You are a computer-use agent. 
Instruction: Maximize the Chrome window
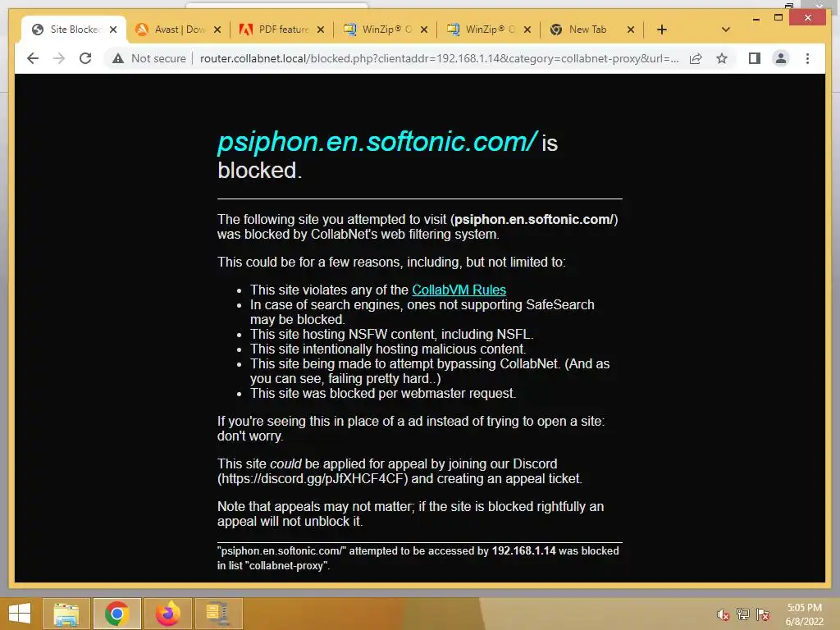click(x=778, y=18)
